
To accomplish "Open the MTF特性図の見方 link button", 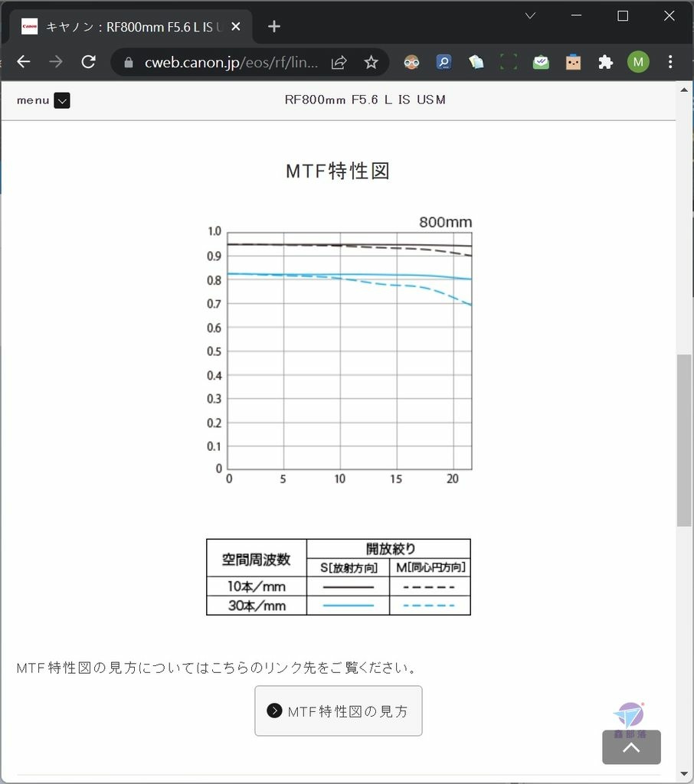I will [339, 710].
